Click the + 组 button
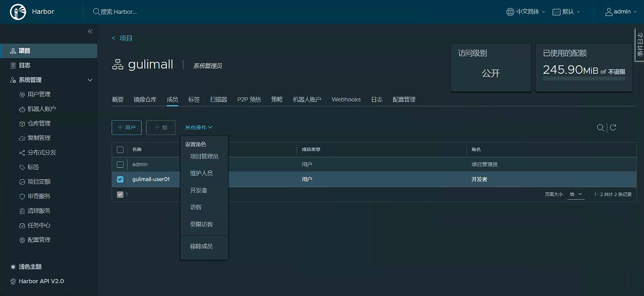Screen dimensions: 644x296 click(161, 128)
